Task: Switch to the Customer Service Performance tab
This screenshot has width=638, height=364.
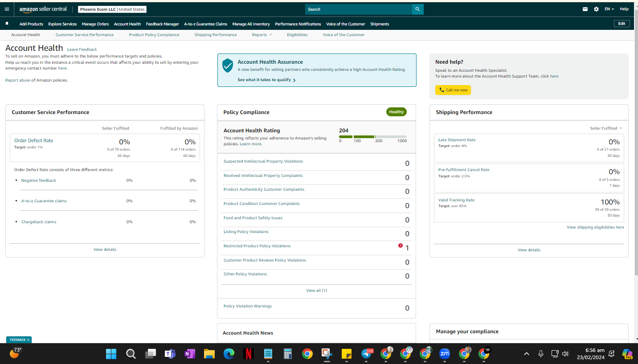Action: pyautogui.click(x=85, y=35)
